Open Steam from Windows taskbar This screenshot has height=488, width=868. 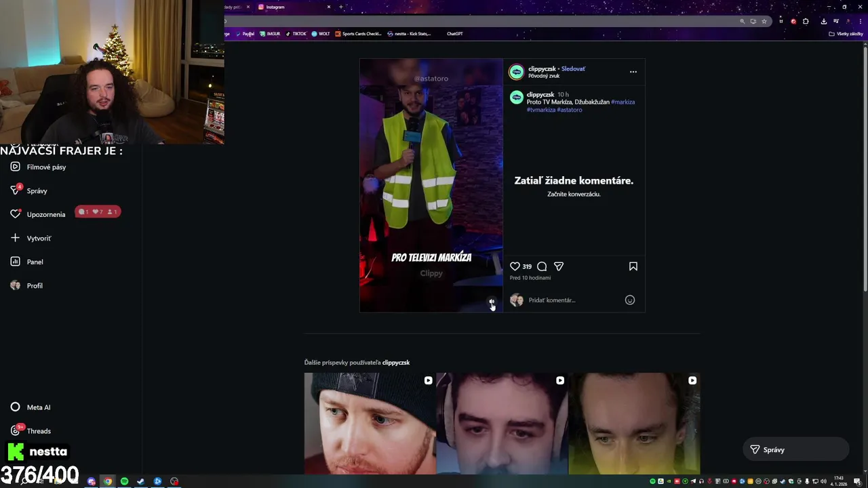(x=141, y=481)
